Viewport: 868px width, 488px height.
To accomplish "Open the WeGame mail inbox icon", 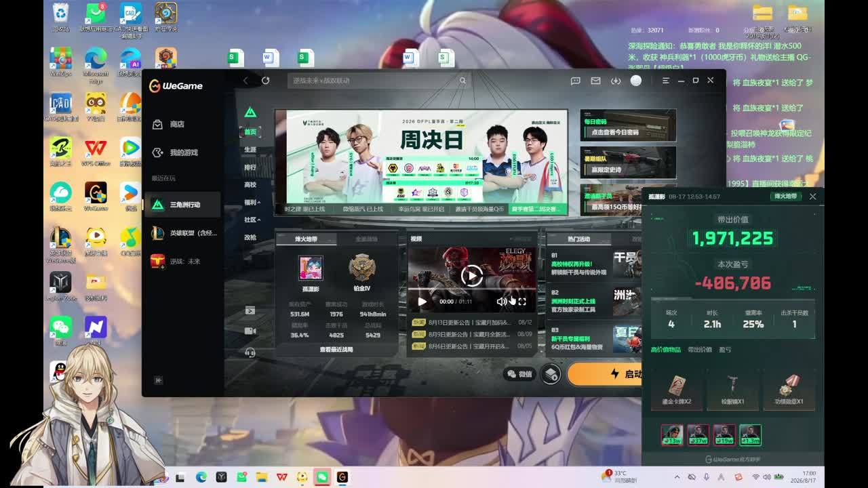I will point(595,81).
